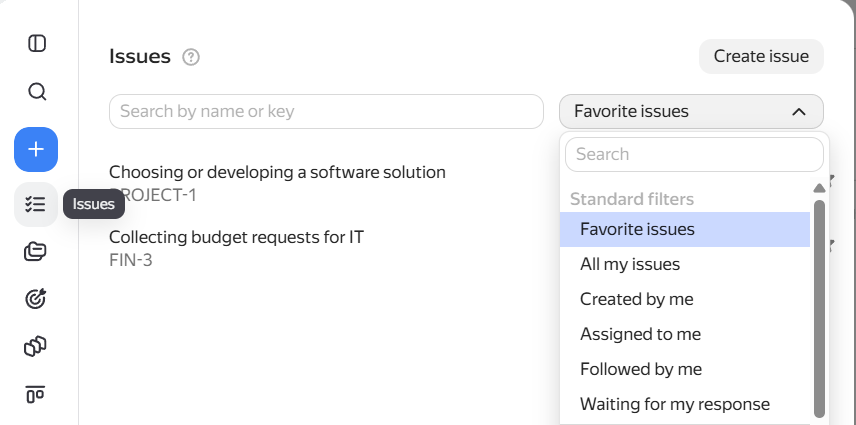Choose the All my issues filter
The image size is (856, 425).
click(x=685, y=265)
